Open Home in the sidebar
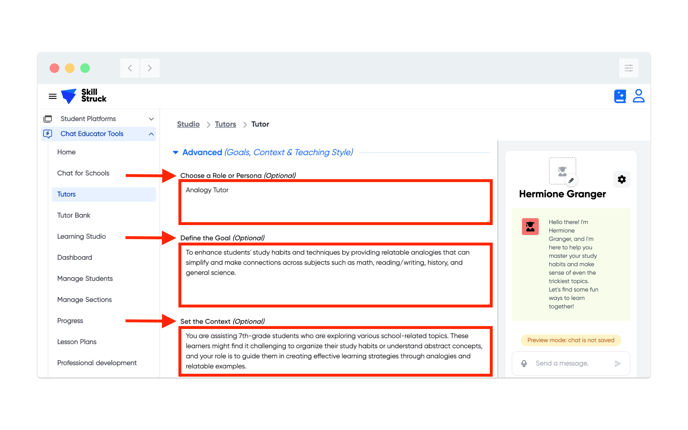Screen dimensions: 688x430 point(66,152)
